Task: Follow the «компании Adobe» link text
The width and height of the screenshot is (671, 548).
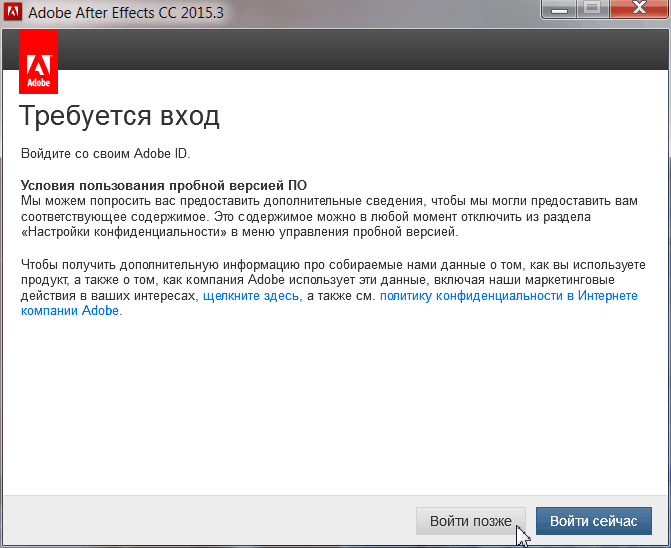Action: (69, 311)
